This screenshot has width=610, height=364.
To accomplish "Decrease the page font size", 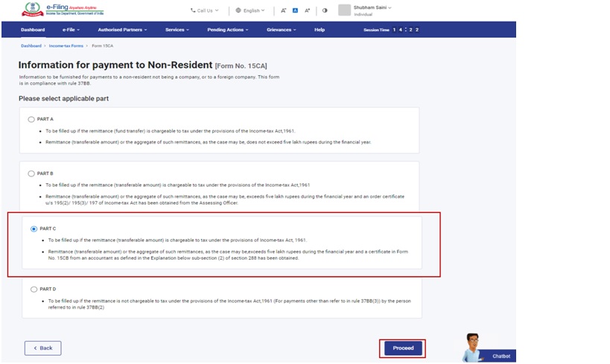I will coord(284,10).
